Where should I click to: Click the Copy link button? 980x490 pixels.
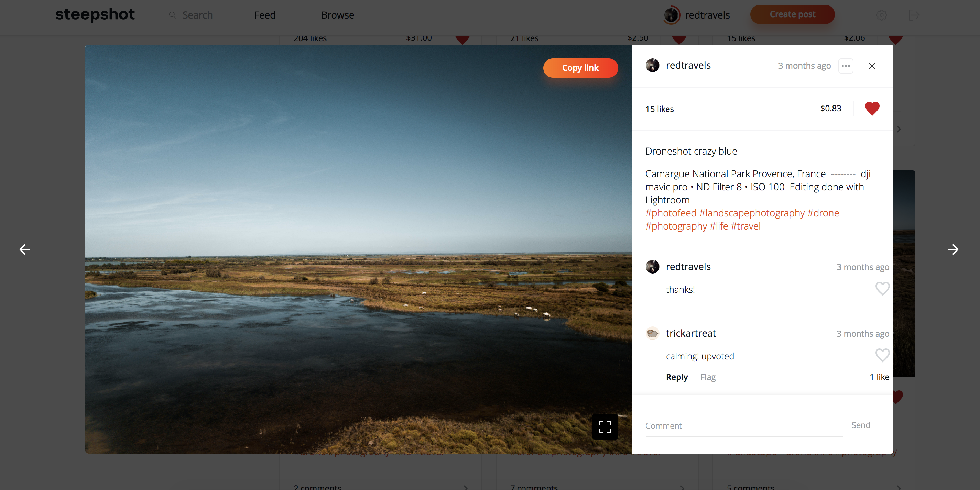tap(580, 68)
